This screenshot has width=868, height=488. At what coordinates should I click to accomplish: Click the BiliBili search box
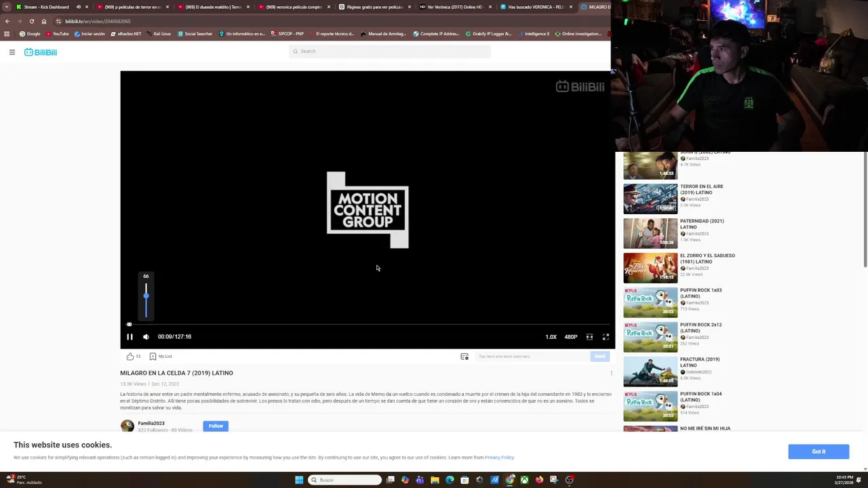click(390, 52)
